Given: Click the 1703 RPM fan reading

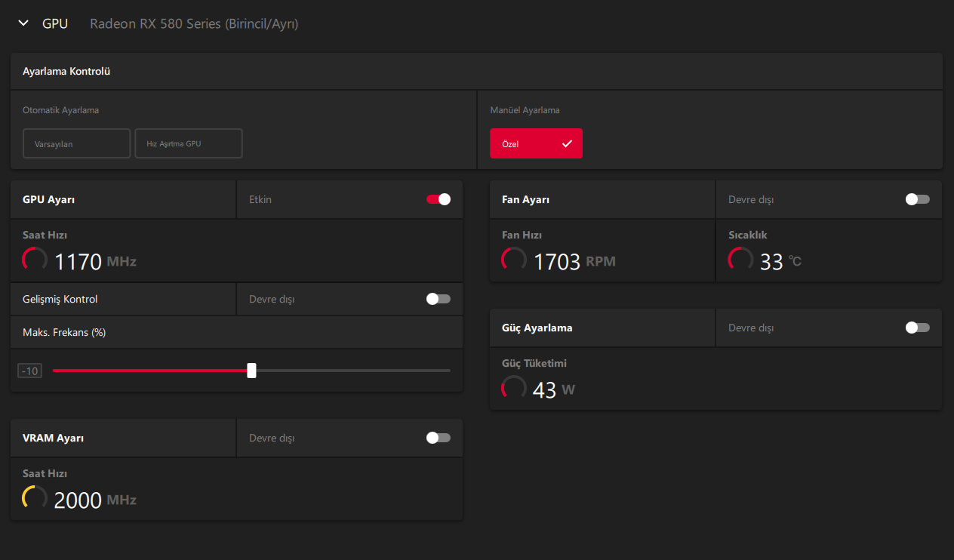Looking at the screenshot, I should pos(574,262).
